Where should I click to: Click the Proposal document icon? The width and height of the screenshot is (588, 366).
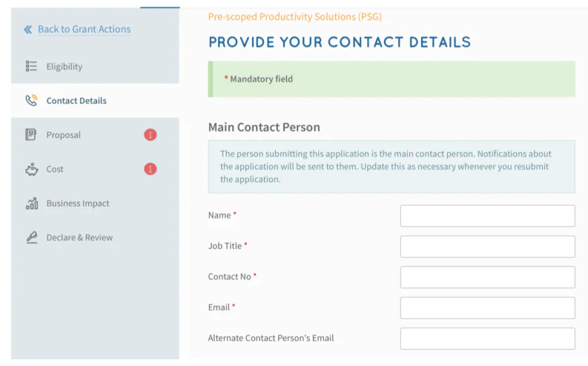click(x=30, y=134)
